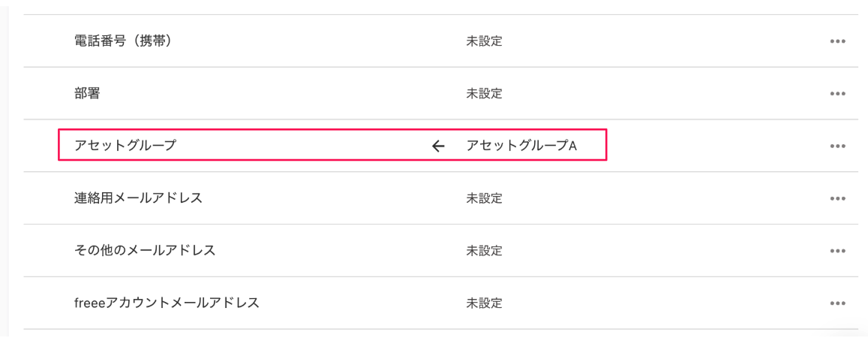Click the 連絡用メールアドレス label
Image resolution: width=868 pixels, height=338 pixels.
click(138, 198)
